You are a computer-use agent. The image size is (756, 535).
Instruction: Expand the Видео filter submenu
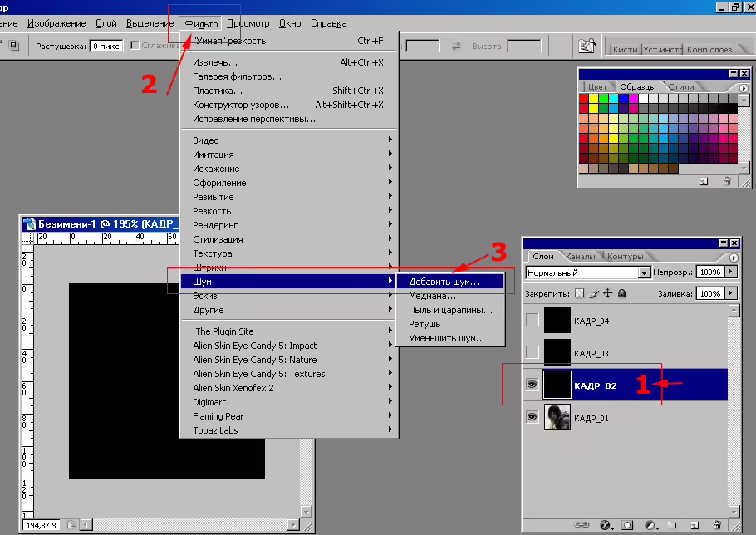289,140
